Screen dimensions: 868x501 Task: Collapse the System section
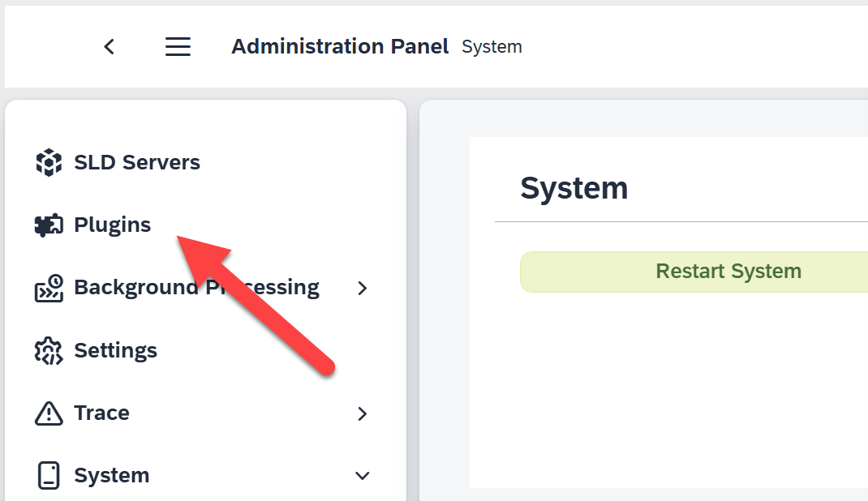coord(363,476)
